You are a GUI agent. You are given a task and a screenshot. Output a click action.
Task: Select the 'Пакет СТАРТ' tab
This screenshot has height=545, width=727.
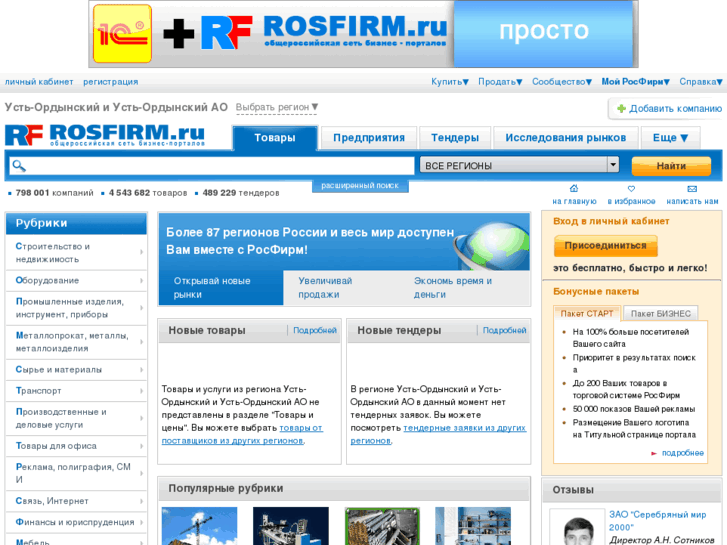pos(587,314)
